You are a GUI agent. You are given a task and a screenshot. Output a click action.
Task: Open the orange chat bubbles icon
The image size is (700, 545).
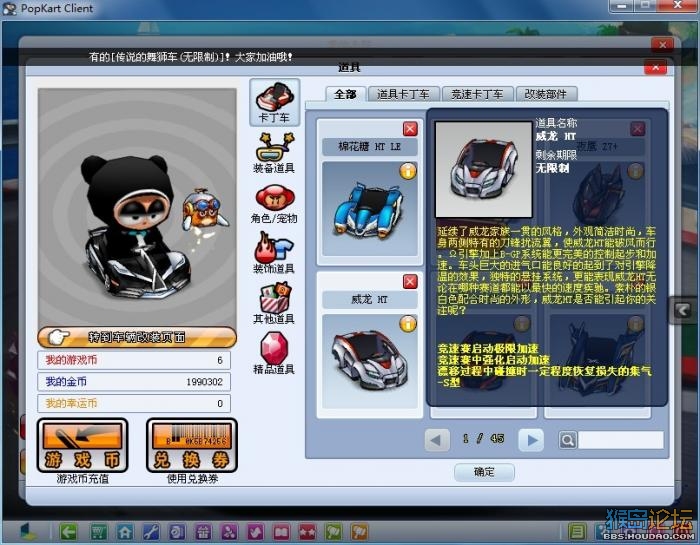[x=359, y=532]
